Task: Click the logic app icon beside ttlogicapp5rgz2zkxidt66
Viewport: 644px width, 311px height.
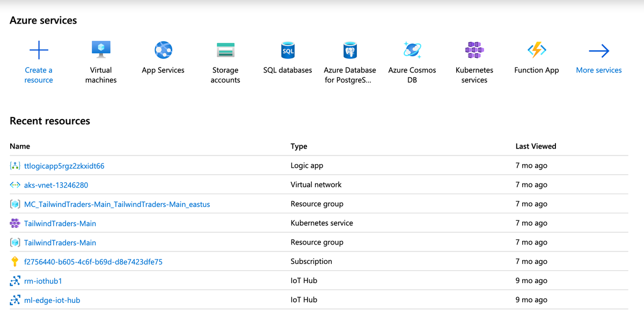Action: (15, 166)
